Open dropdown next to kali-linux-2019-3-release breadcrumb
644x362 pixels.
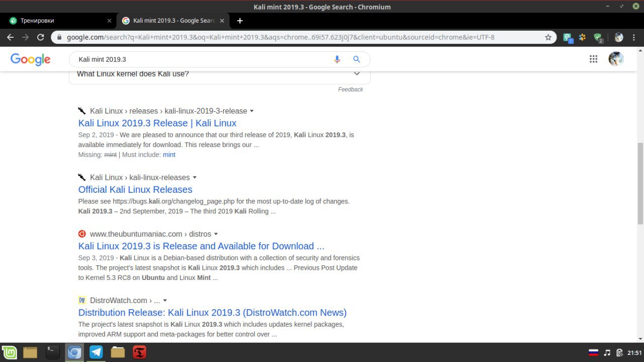point(252,111)
